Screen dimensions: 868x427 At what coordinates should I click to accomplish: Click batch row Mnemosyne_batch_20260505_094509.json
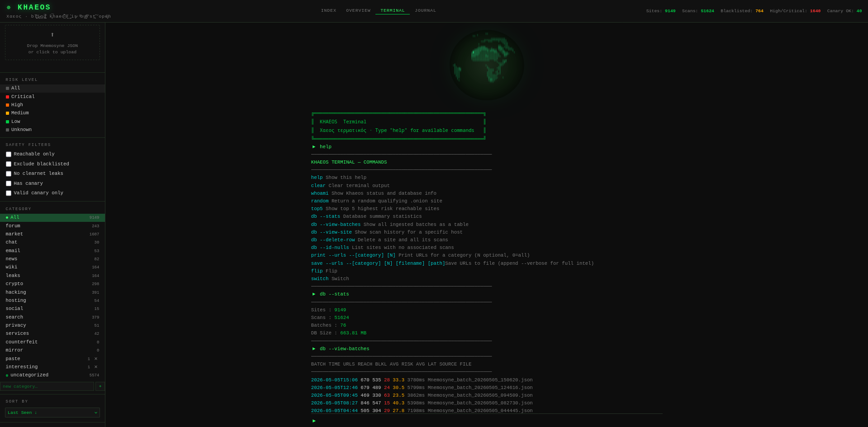422,395
